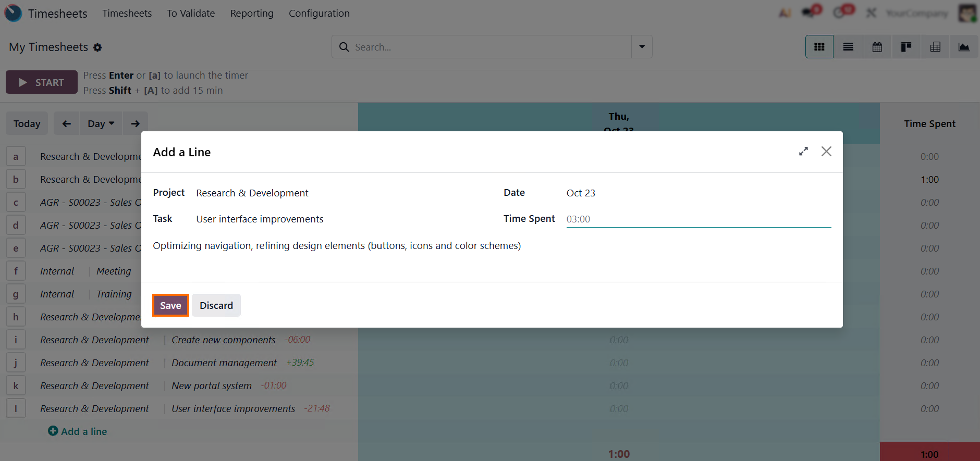Open the To Validate menu
The image size is (980, 461).
[191, 13]
